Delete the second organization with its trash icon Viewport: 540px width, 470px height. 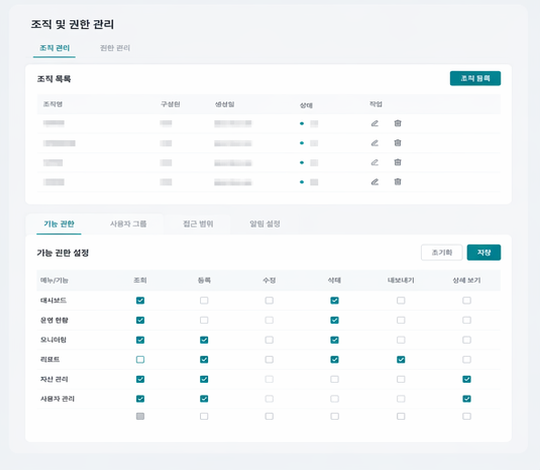[398, 143]
